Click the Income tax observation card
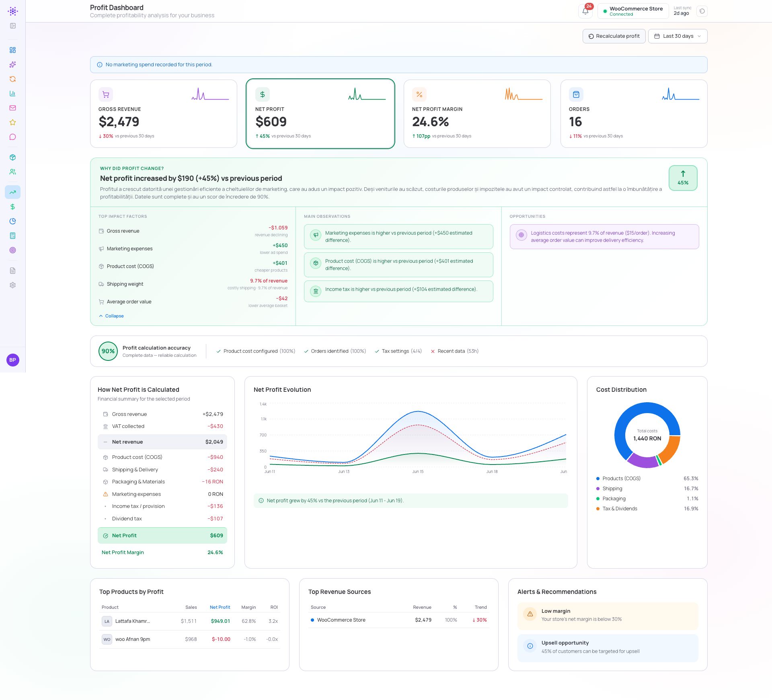 click(x=398, y=291)
